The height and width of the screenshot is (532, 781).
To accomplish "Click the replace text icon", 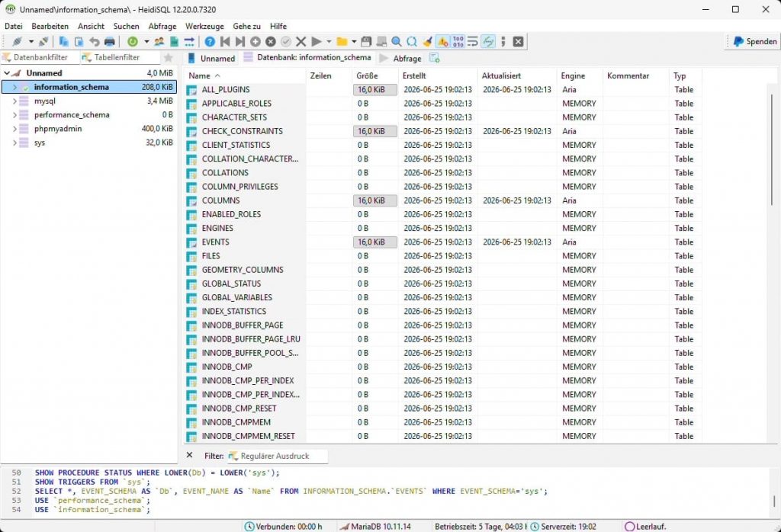I will tap(412, 42).
